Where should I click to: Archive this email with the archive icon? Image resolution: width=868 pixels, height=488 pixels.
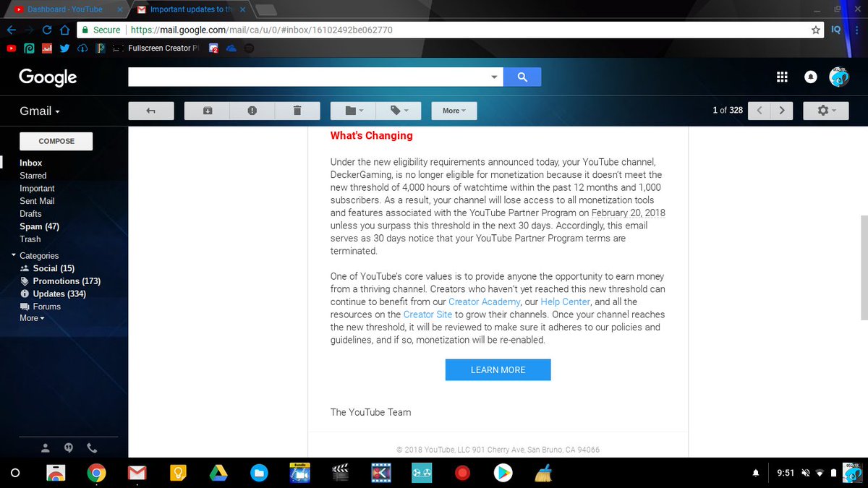(x=207, y=111)
